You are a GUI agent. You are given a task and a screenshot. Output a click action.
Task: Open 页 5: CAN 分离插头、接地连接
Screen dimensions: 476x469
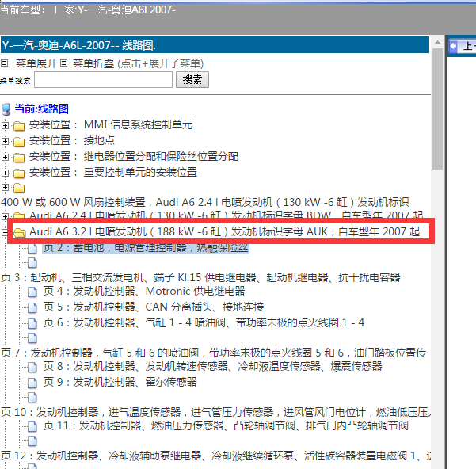154,307
